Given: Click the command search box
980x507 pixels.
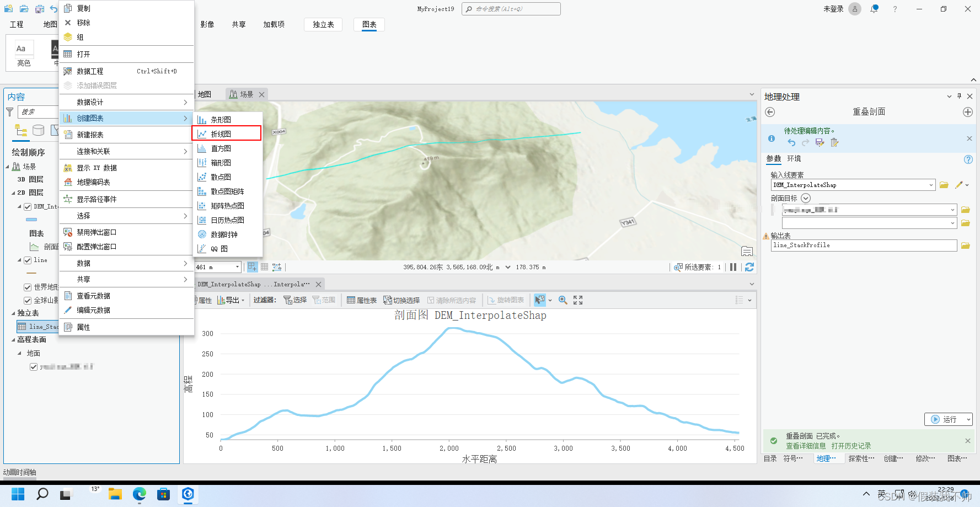Looking at the screenshot, I should [x=511, y=9].
